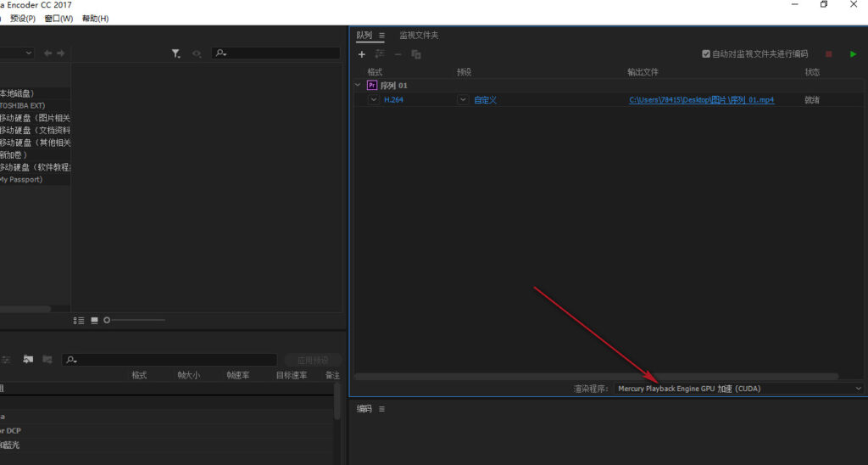Click the export presets icon

point(47,360)
